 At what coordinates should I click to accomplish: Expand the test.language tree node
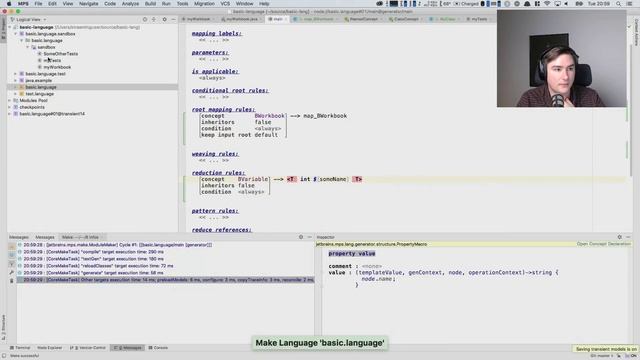coord(16,94)
